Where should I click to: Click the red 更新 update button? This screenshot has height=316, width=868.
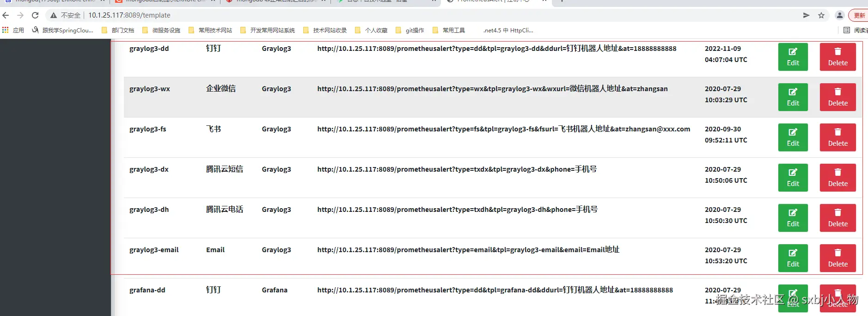(x=859, y=15)
